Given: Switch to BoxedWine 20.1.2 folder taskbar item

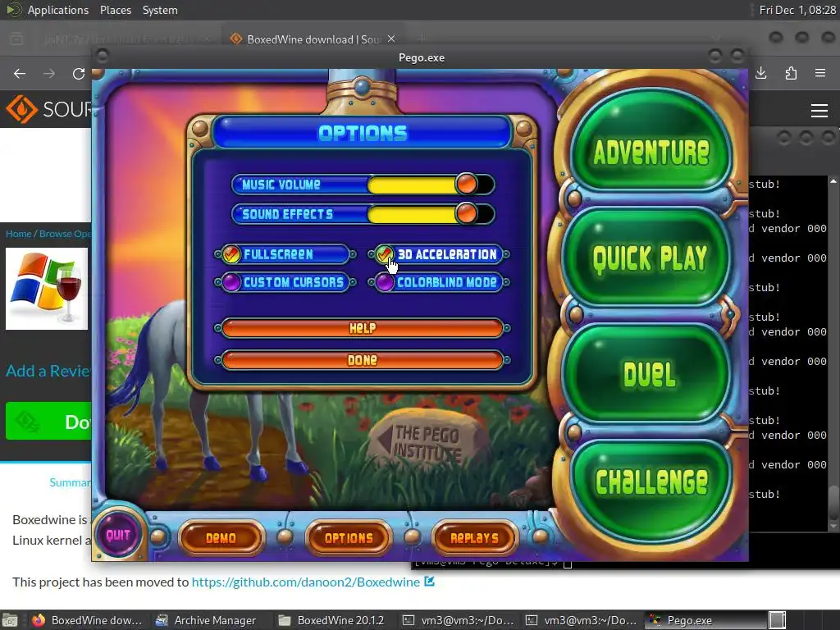Looking at the screenshot, I should pos(331,620).
